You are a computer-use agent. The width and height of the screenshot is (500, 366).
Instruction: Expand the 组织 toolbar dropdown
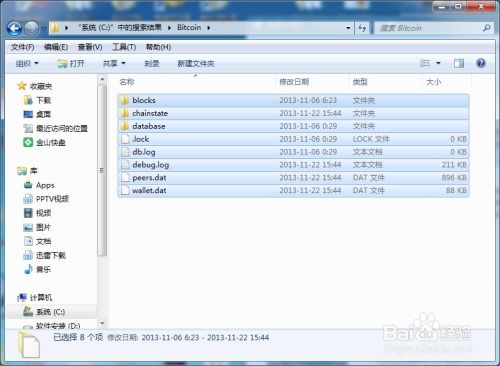coord(27,63)
